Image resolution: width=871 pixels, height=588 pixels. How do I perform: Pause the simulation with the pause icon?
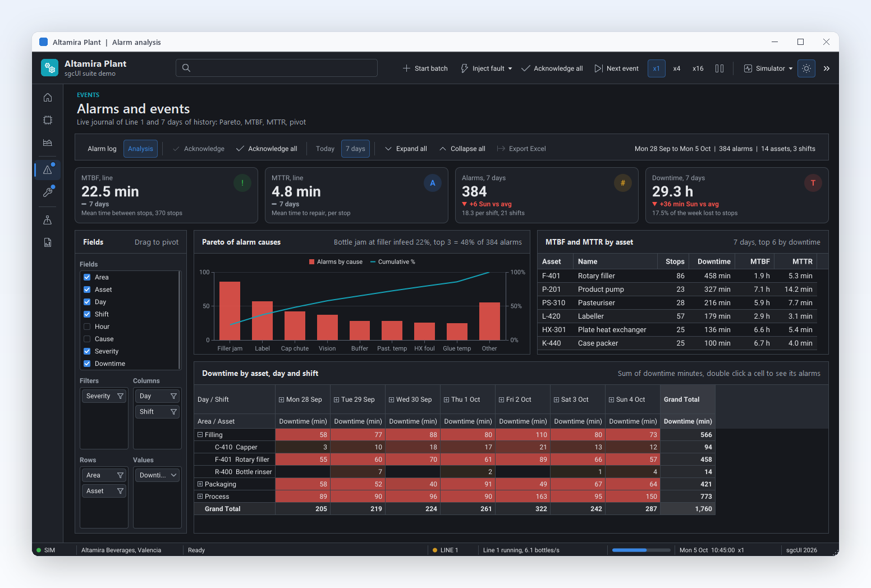[719, 68]
